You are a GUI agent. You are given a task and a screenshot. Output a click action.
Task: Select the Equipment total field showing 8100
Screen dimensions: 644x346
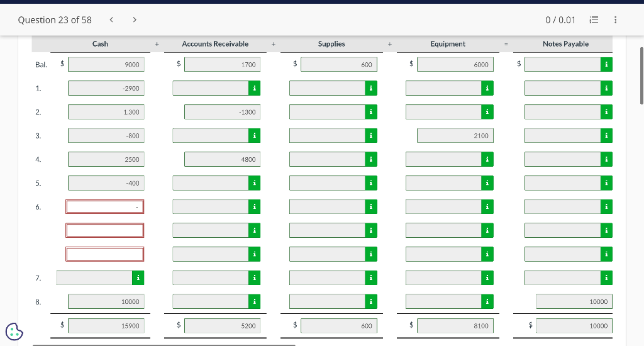(x=455, y=326)
